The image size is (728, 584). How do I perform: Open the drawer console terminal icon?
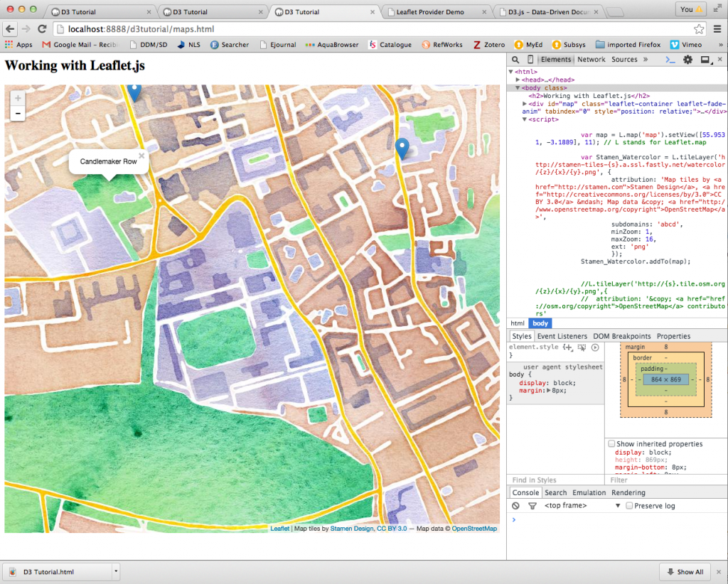(669, 60)
